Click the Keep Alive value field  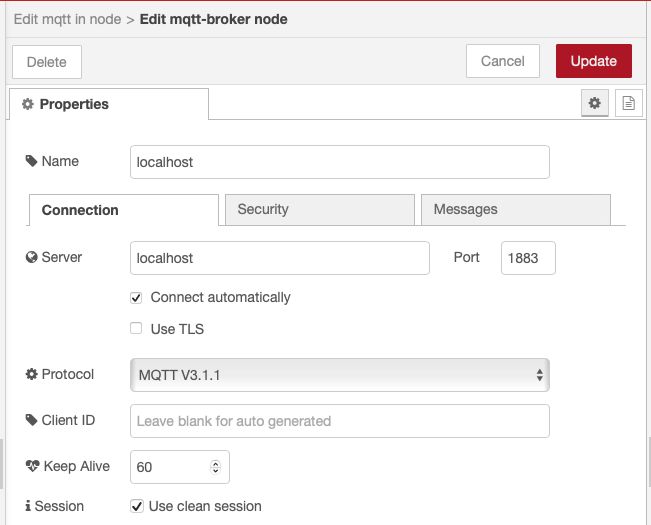point(180,467)
